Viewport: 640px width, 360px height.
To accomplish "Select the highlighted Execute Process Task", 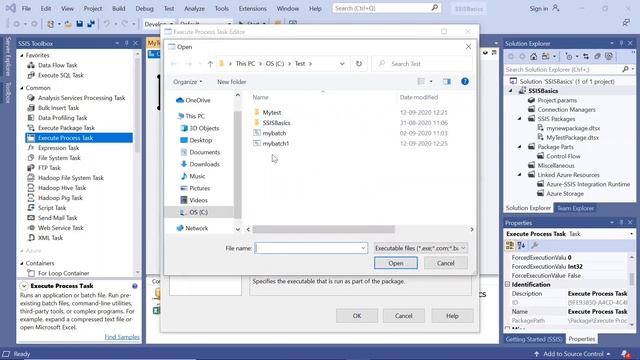I will pyautogui.click(x=79, y=138).
